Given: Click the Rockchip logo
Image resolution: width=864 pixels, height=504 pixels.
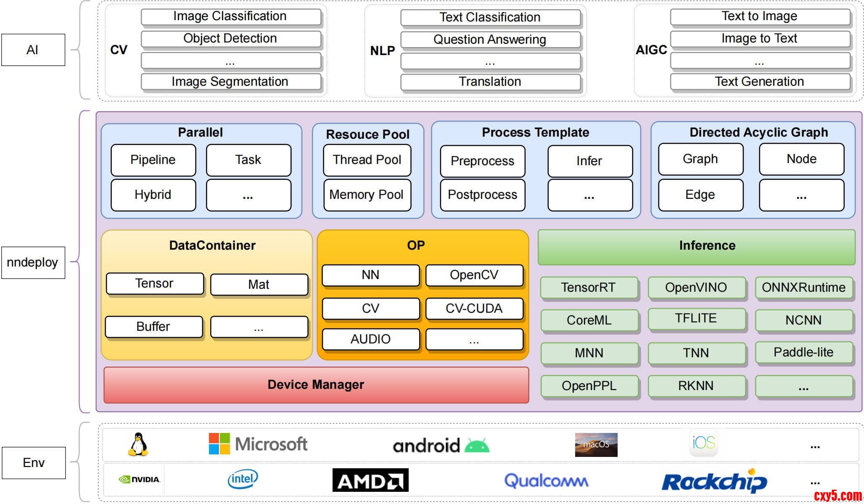Looking at the screenshot, I should click(x=714, y=481).
